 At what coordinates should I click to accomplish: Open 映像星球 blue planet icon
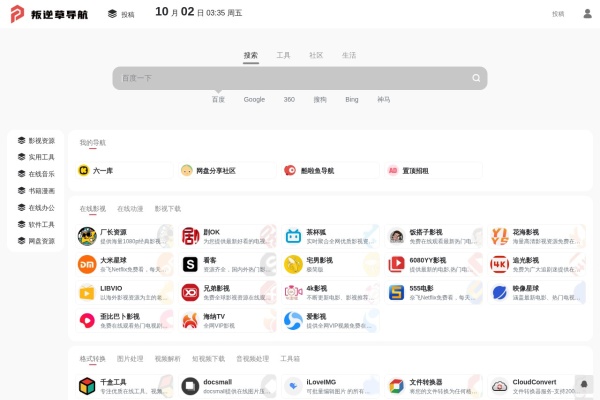pyautogui.click(x=499, y=293)
